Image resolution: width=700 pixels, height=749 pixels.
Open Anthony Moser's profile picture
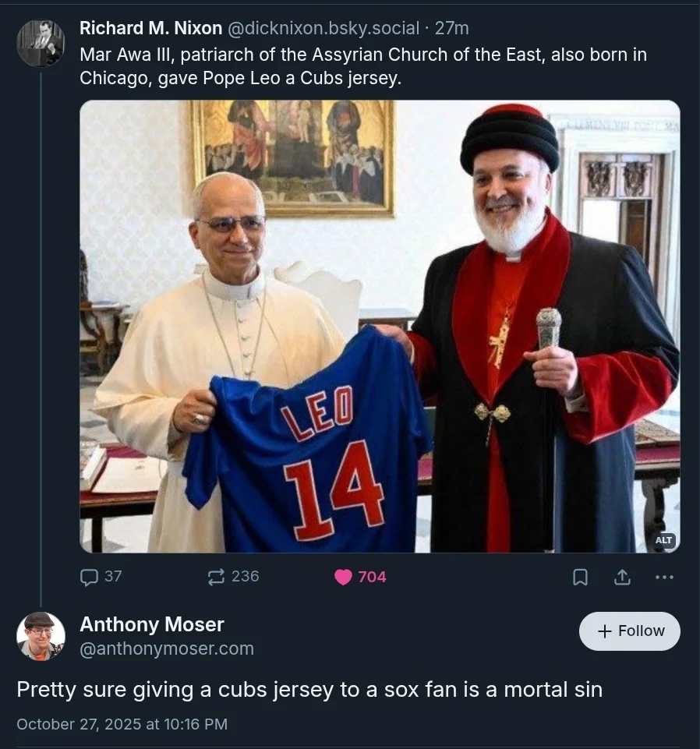[41, 636]
